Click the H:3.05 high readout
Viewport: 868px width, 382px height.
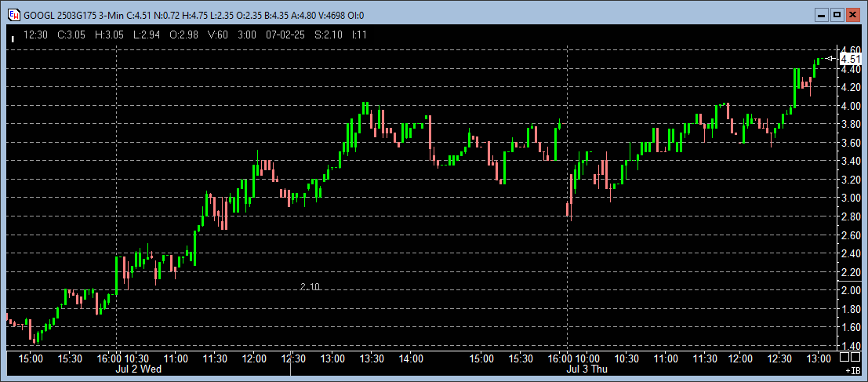pyautogui.click(x=110, y=35)
